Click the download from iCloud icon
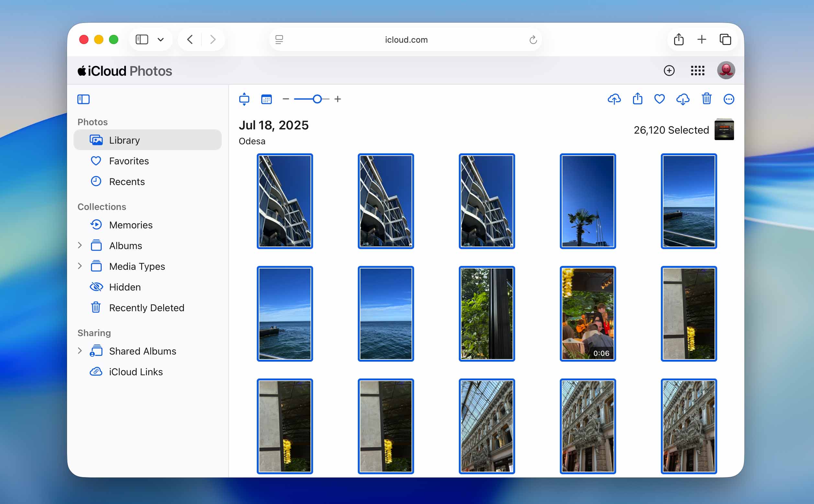 tap(683, 99)
